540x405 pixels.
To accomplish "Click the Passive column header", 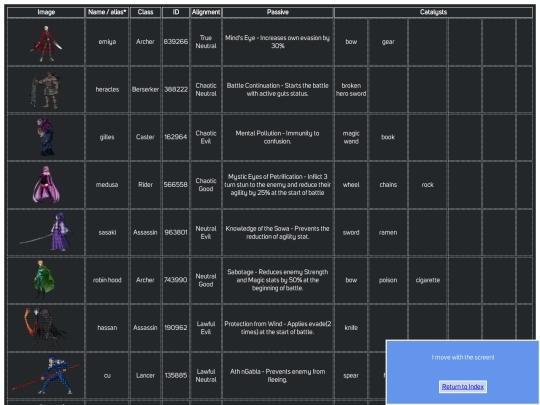I will pos(278,12).
